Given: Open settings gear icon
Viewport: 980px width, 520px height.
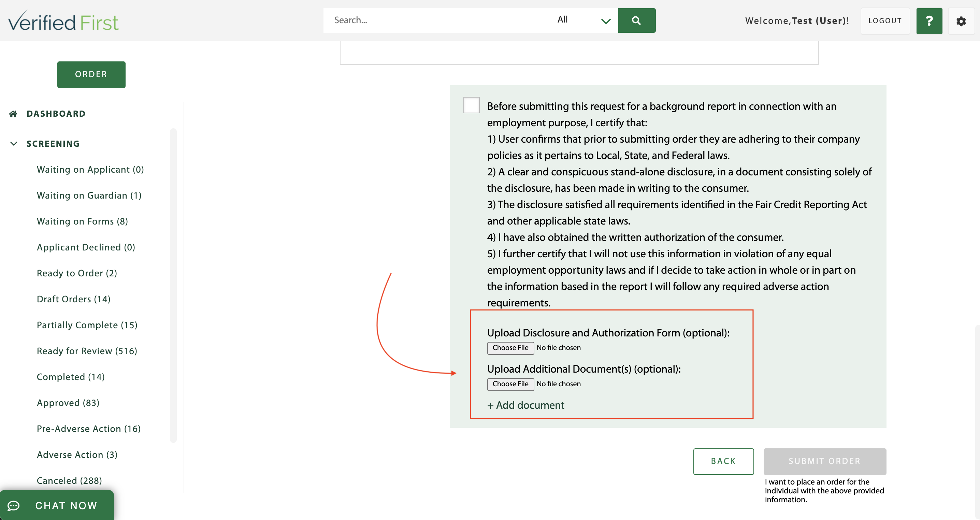Looking at the screenshot, I should coord(961,21).
